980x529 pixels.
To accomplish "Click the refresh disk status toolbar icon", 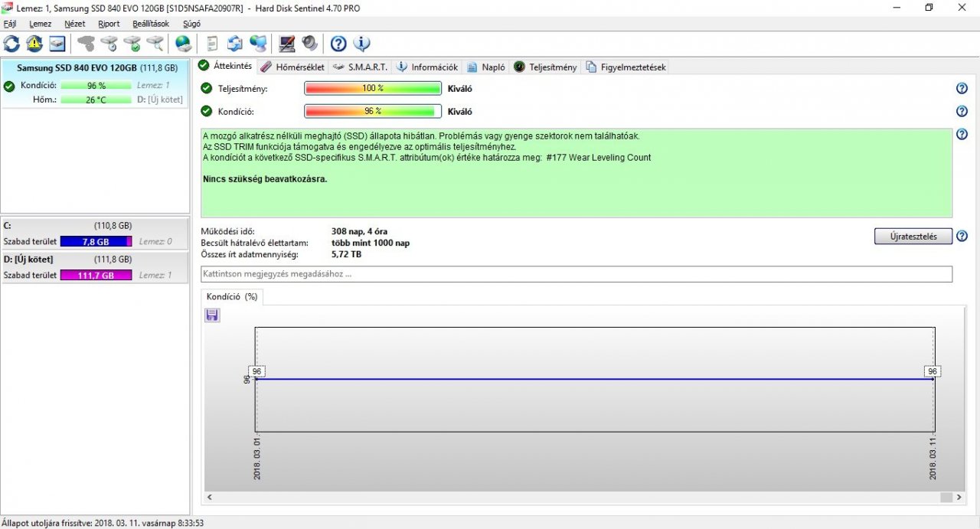I will pyautogui.click(x=11, y=43).
